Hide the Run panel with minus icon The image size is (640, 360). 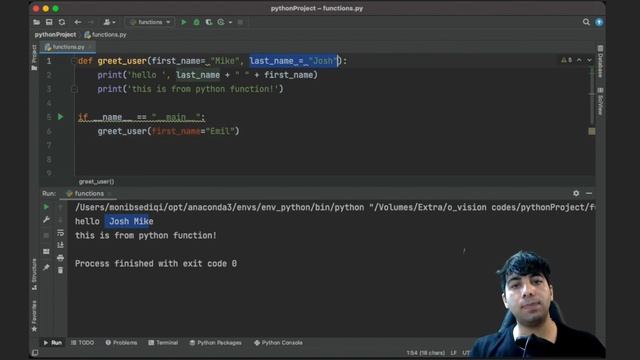[589, 193]
